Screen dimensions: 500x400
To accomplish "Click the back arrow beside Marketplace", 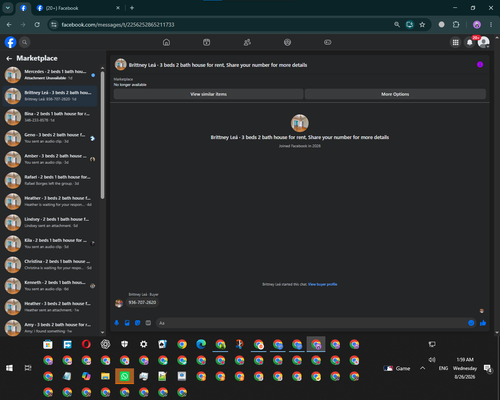I will click(9, 58).
